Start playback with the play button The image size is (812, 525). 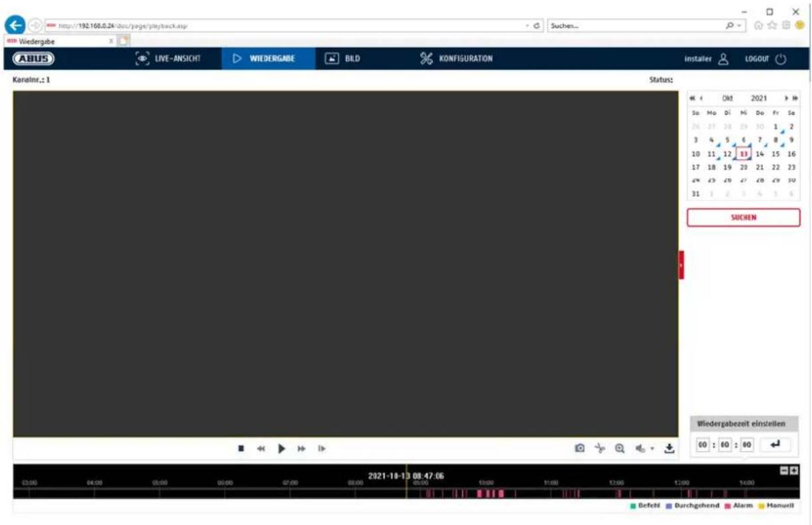(281, 449)
